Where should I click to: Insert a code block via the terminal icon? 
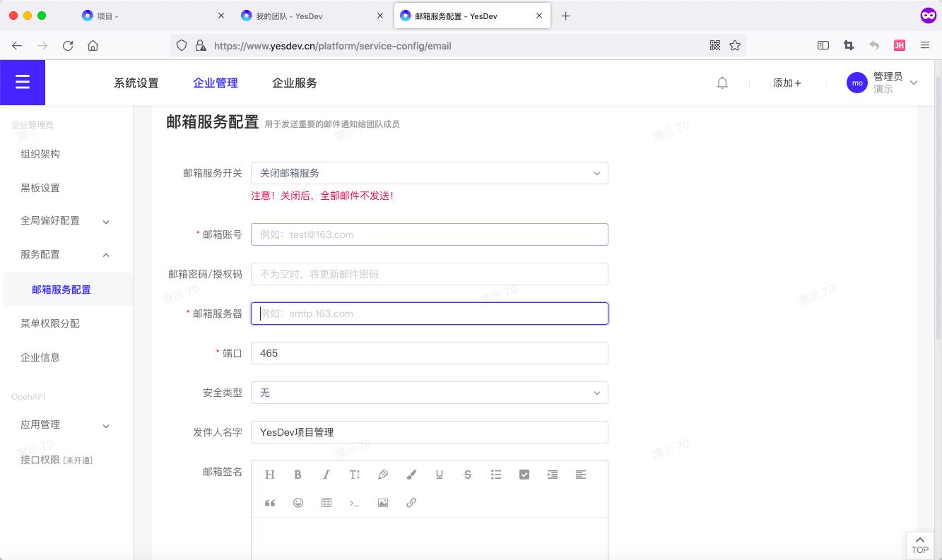click(x=354, y=502)
